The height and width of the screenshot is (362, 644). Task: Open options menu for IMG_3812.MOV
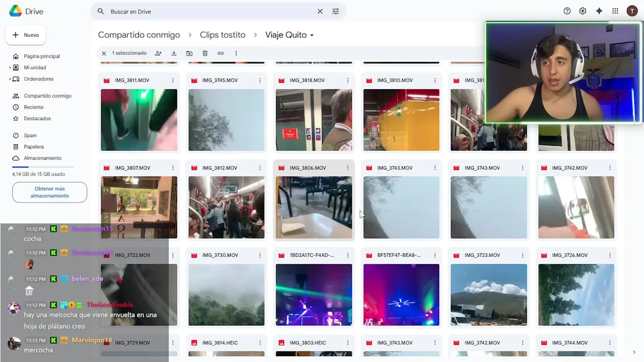pos(260,168)
